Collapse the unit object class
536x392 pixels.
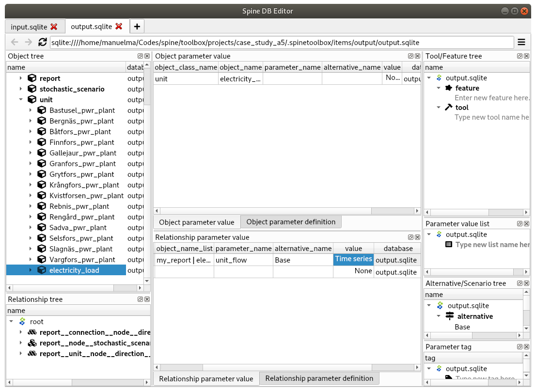21,99
